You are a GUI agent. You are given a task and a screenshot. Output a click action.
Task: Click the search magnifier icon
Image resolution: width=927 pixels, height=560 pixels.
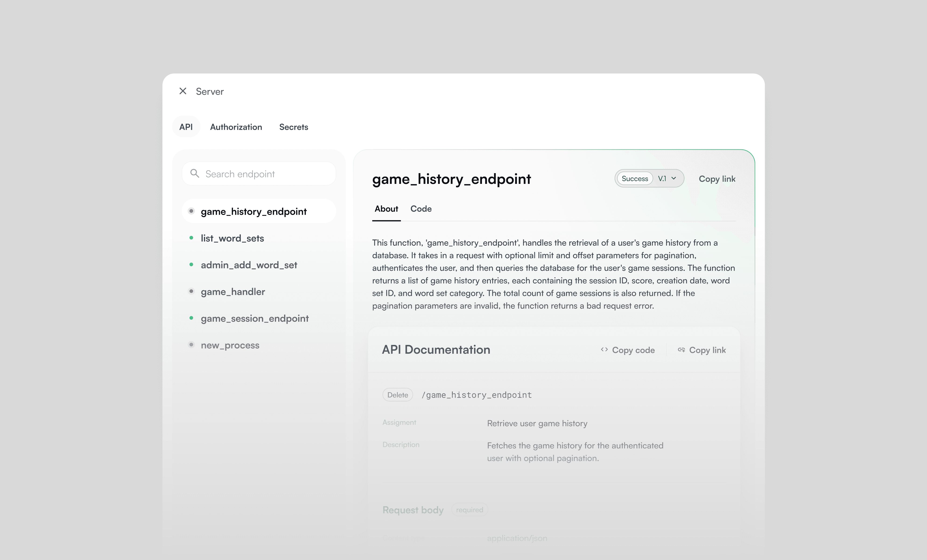click(x=194, y=173)
